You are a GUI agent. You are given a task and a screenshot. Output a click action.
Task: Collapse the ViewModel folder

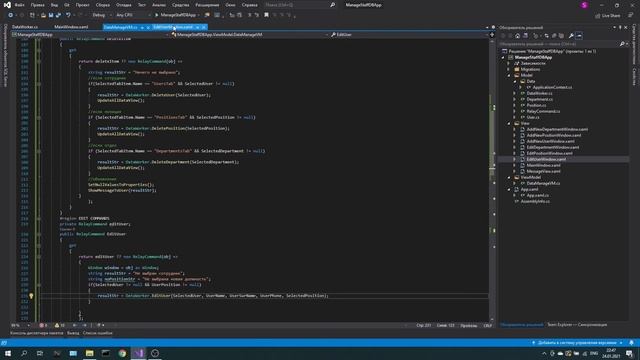tap(509, 178)
